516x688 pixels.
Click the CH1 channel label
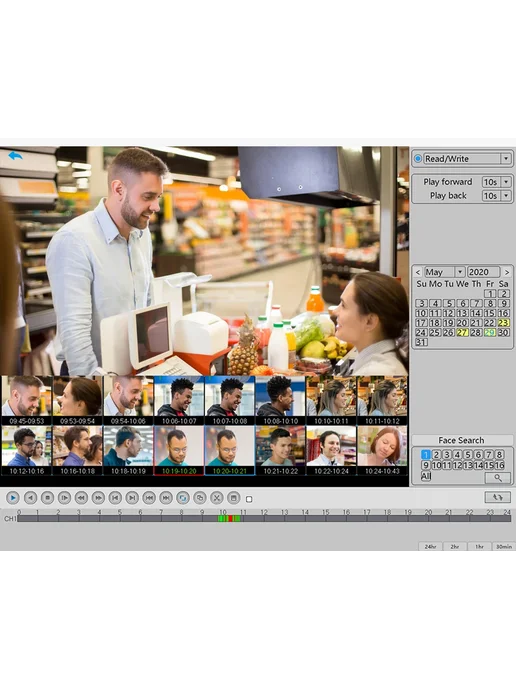tap(10, 519)
